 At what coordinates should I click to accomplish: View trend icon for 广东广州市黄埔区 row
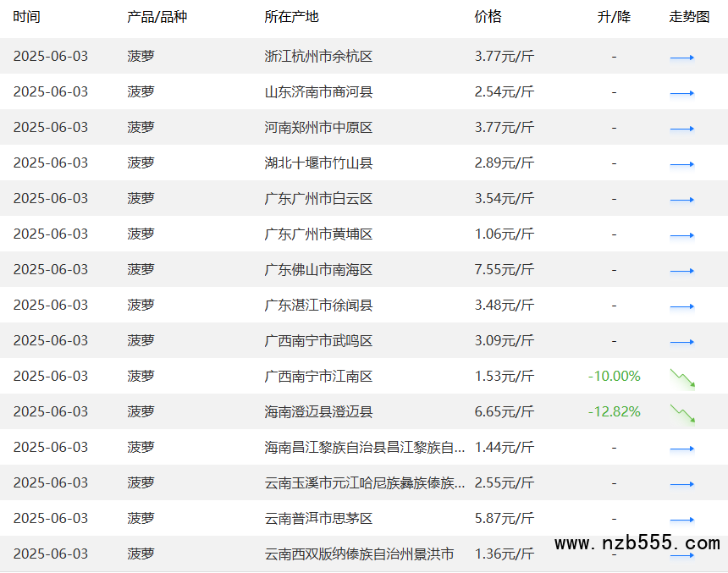(681, 235)
